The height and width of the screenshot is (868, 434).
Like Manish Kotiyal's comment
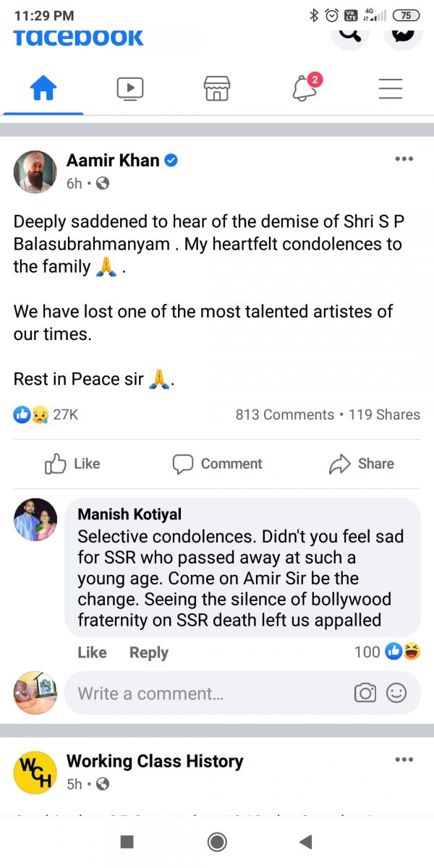(92, 652)
